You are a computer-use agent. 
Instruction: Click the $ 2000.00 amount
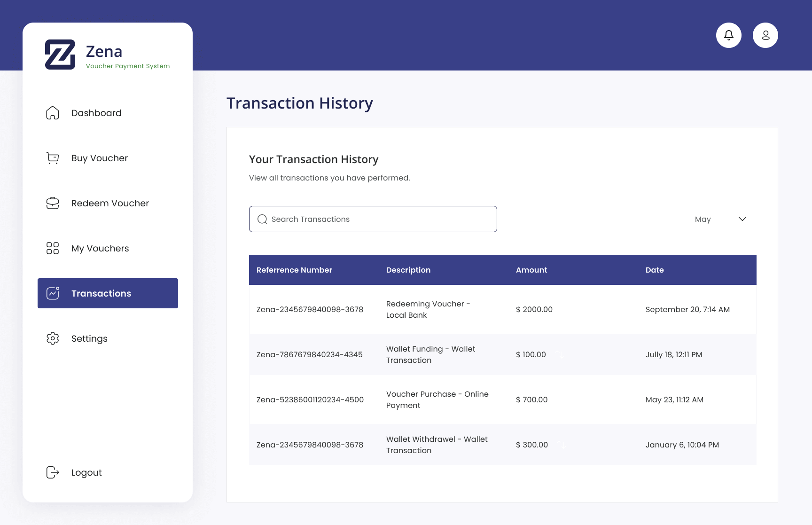coord(534,309)
